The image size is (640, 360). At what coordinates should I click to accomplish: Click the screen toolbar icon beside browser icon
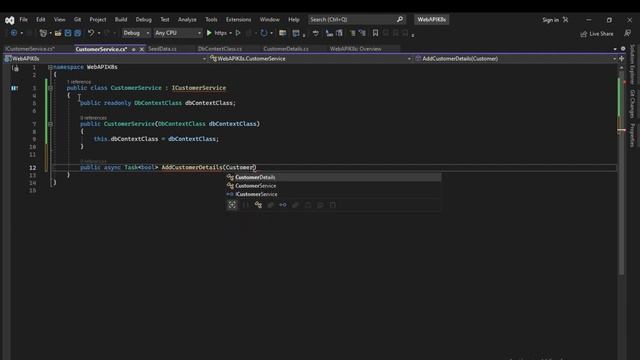click(296, 33)
